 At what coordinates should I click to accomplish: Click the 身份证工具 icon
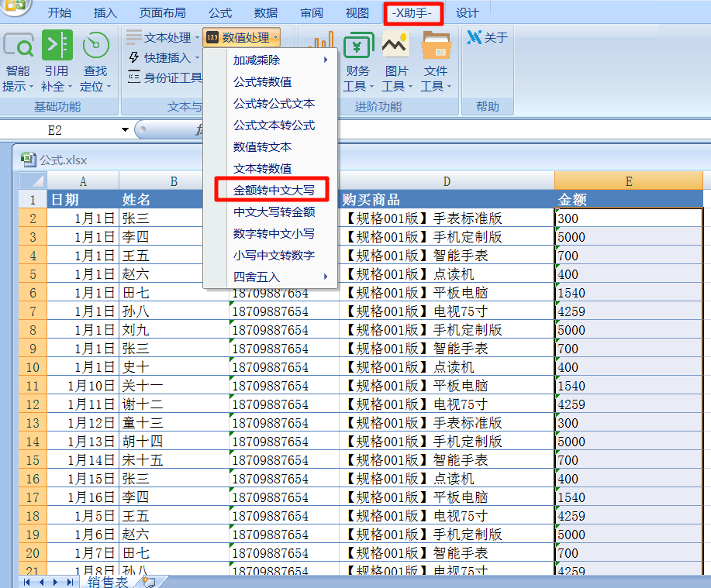(134, 77)
